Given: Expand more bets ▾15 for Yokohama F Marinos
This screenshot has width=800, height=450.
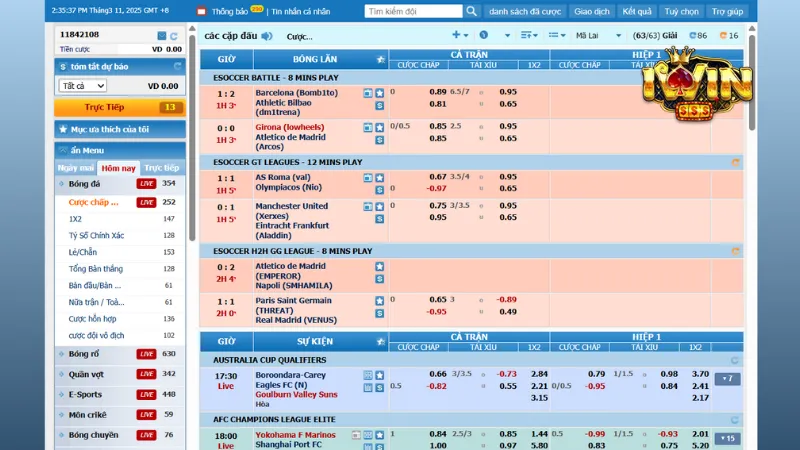Looking at the screenshot, I should (728, 438).
